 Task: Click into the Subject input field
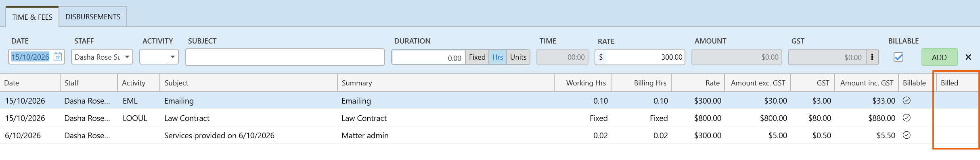click(x=285, y=57)
